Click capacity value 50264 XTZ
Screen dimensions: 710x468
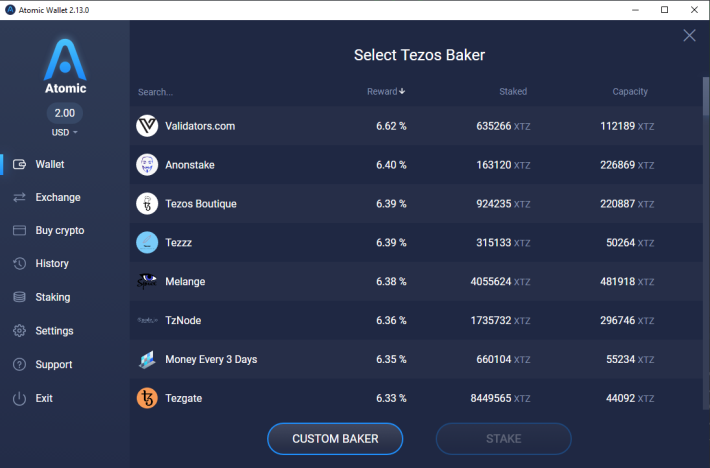click(x=630, y=243)
